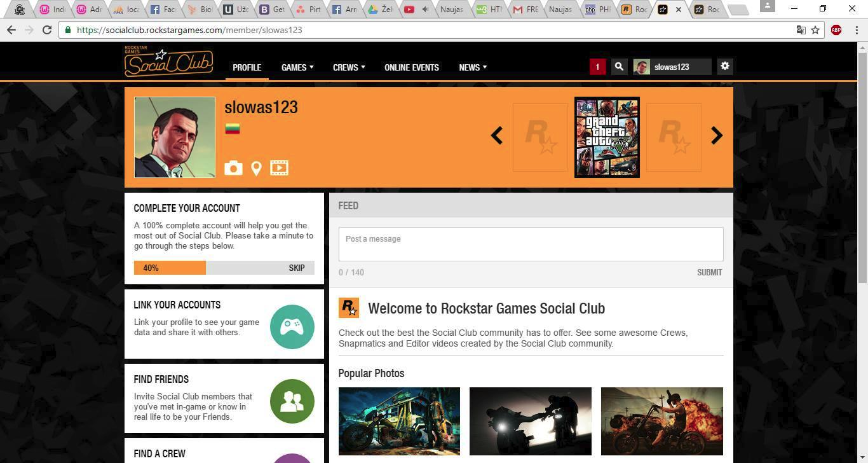
Task: Click empty game slot left of GTA V
Action: point(540,137)
